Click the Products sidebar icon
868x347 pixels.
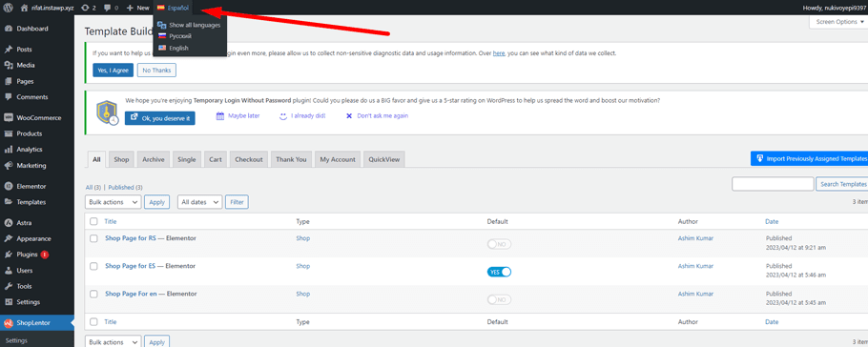(x=9, y=133)
